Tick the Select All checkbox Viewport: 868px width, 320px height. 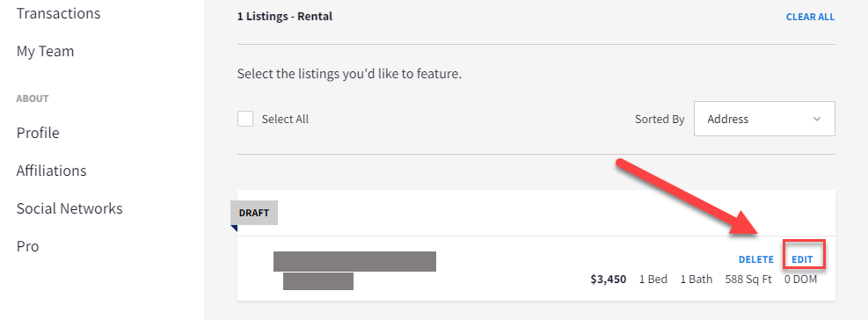245,119
